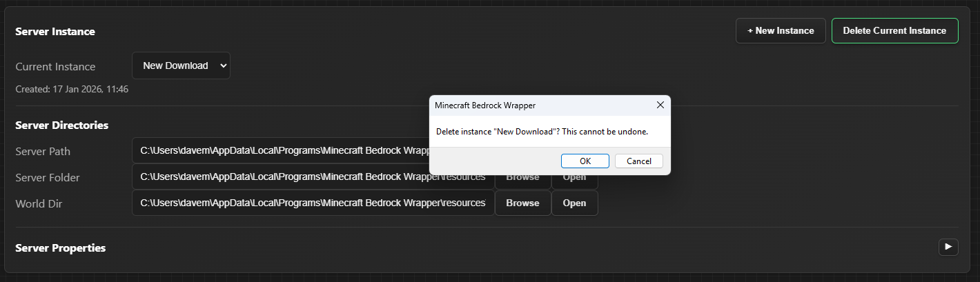The width and height of the screenshot is (980, 282).
Task: Open the Current Instance dropdown
Action: 181,66
